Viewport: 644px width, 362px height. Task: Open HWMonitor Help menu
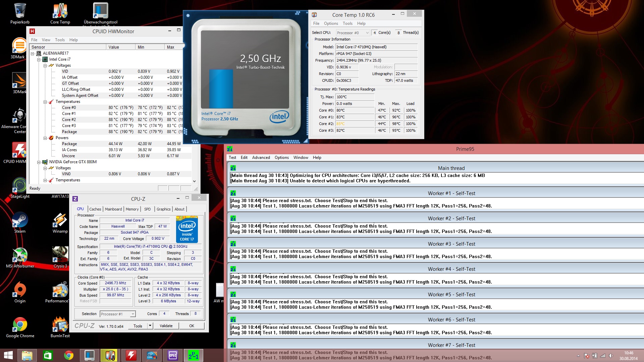(x=73, y=40)
